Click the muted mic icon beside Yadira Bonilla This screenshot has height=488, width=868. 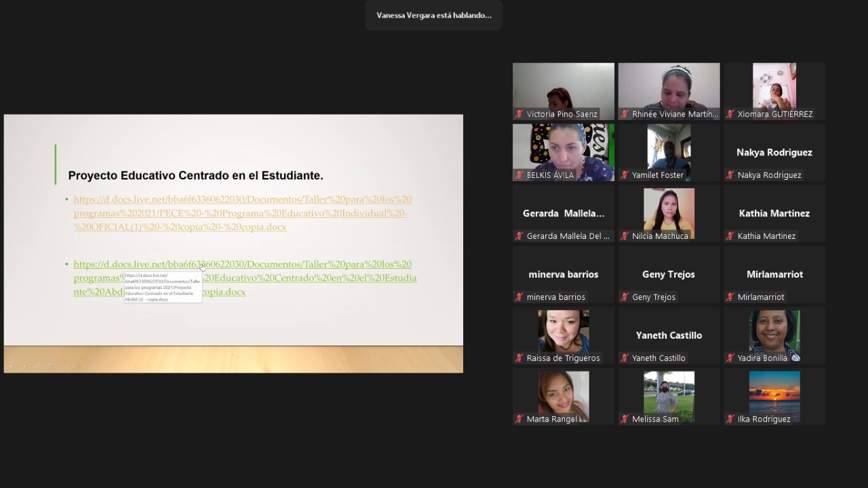[730, 358]
